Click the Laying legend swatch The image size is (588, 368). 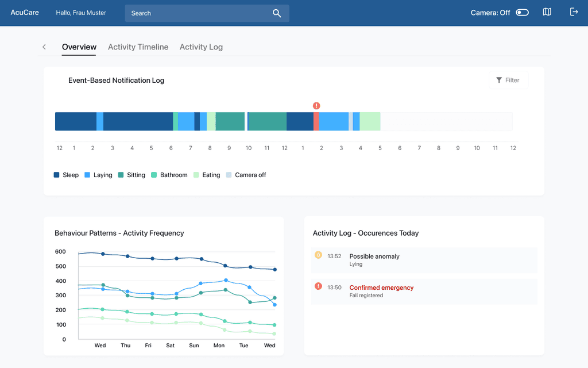point(87,175)
